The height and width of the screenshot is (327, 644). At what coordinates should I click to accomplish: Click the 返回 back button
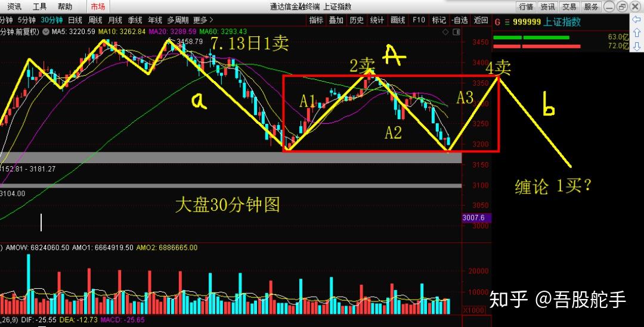(x=481, y=20)
